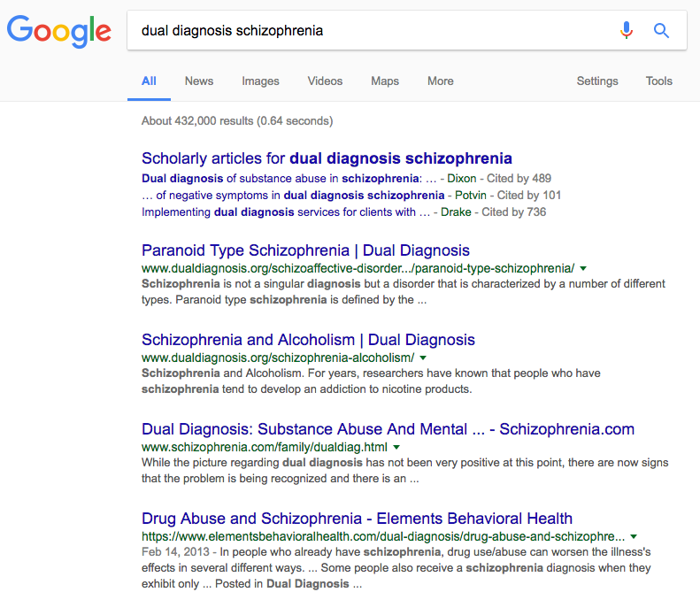Select the Maps tab

(x=385, y=81)
